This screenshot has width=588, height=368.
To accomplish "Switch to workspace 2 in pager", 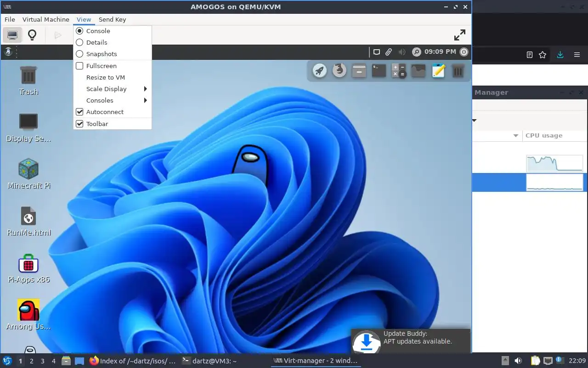I will 32,361.
